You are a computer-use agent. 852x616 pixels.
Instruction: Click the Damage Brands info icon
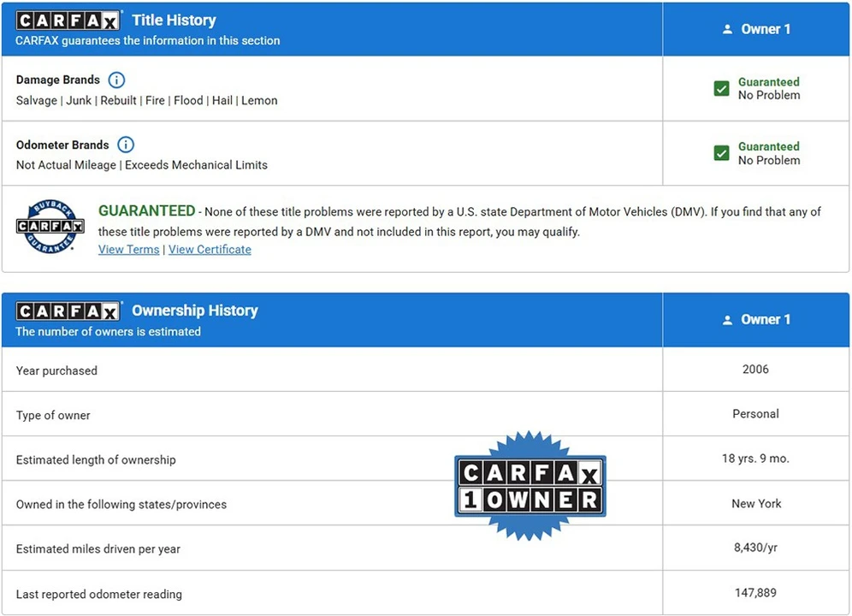point(116,80)
